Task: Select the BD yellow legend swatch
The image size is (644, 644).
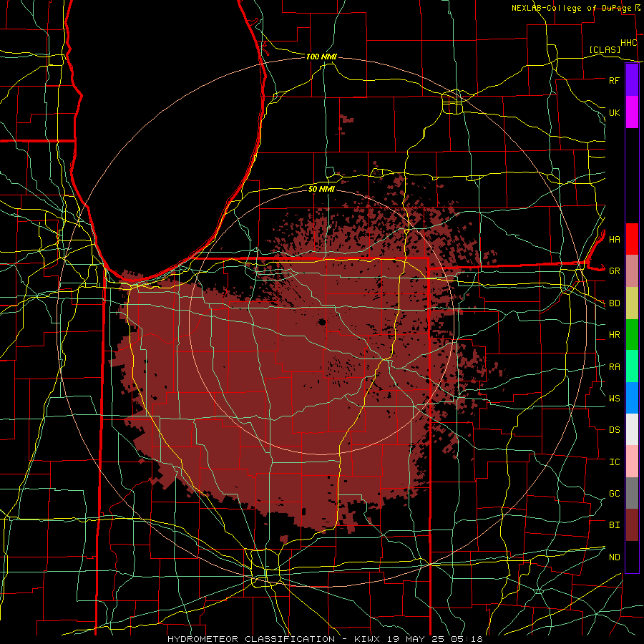Action: [x=632, y=303]
